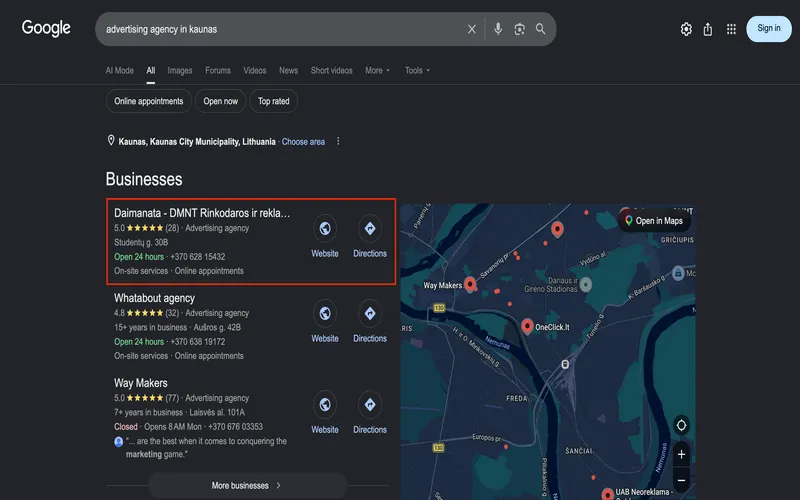Click directions icon for Way Makers
Screen dimensions: 800x500
click(370, 405)
